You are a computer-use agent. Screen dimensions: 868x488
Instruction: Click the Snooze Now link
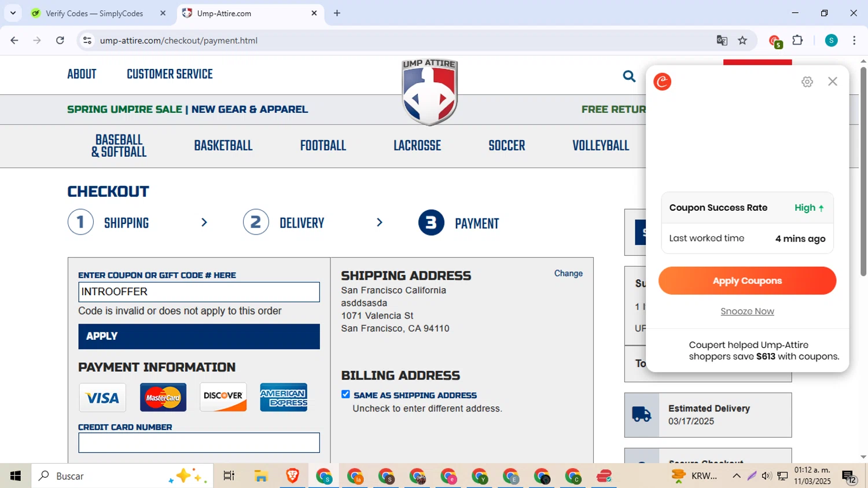click(x=747, y=311)
